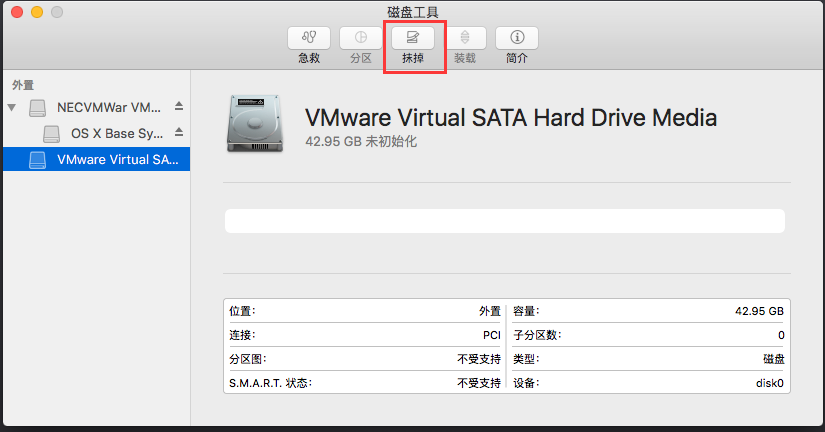Click the OS X Base System volume icon
Screen dimensions: 825x432
tap(51, 134)
